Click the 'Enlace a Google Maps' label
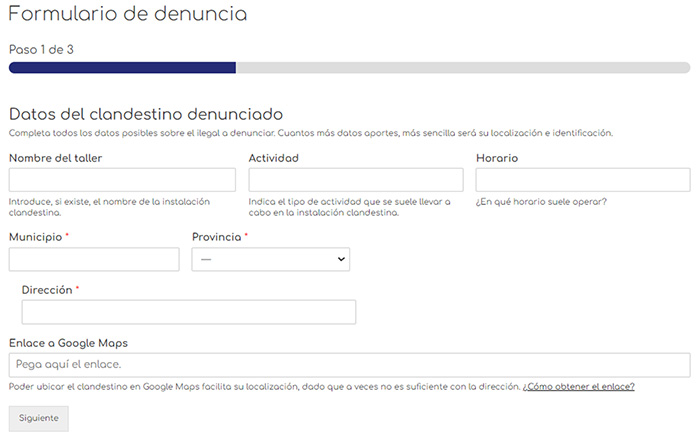Screen dimensions: 700x446 [x=68, y=343]
